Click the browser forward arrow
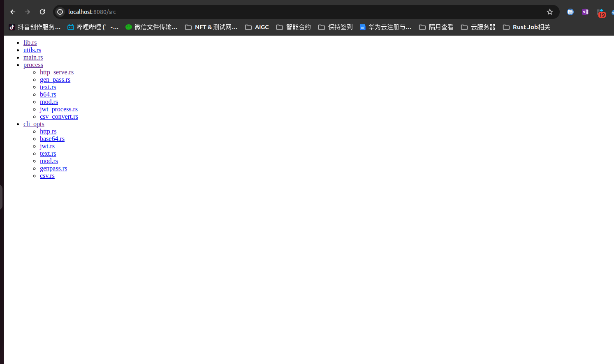This screenshot has width=614, height=364. [28, 12]
